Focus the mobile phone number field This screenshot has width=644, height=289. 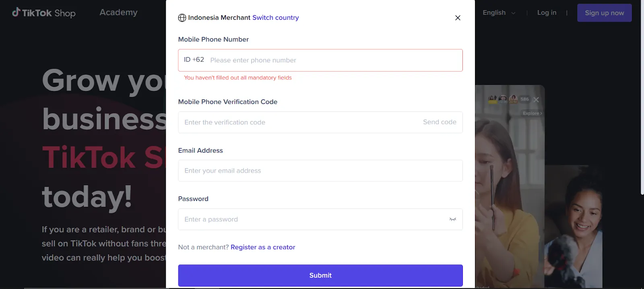(x=330, y=60)
